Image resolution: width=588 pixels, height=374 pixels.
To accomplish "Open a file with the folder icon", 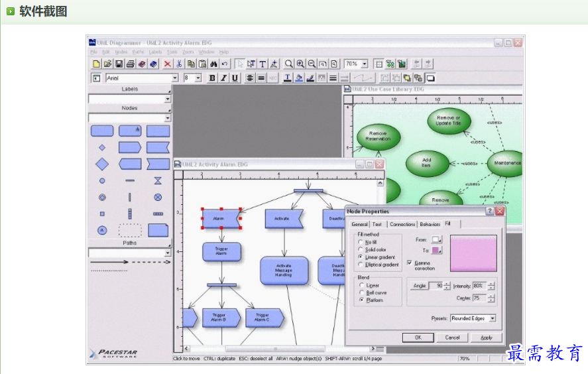I will click(107, 64).
